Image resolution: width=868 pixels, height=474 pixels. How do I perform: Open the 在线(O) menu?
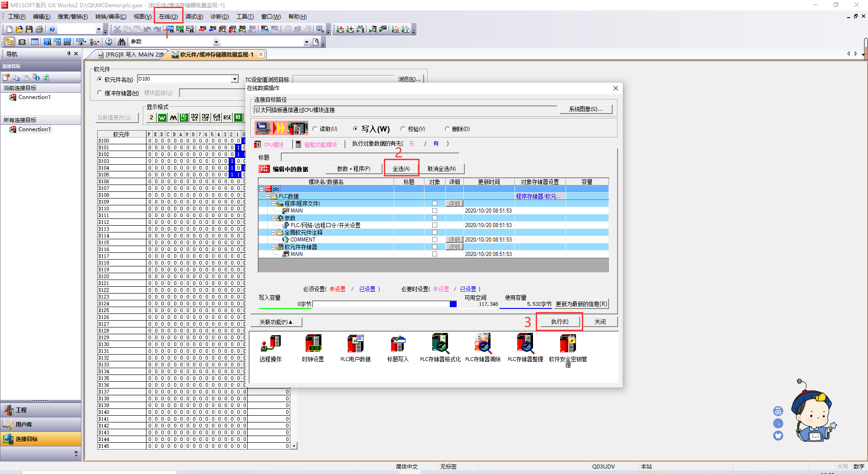click(x=168, y=16)
